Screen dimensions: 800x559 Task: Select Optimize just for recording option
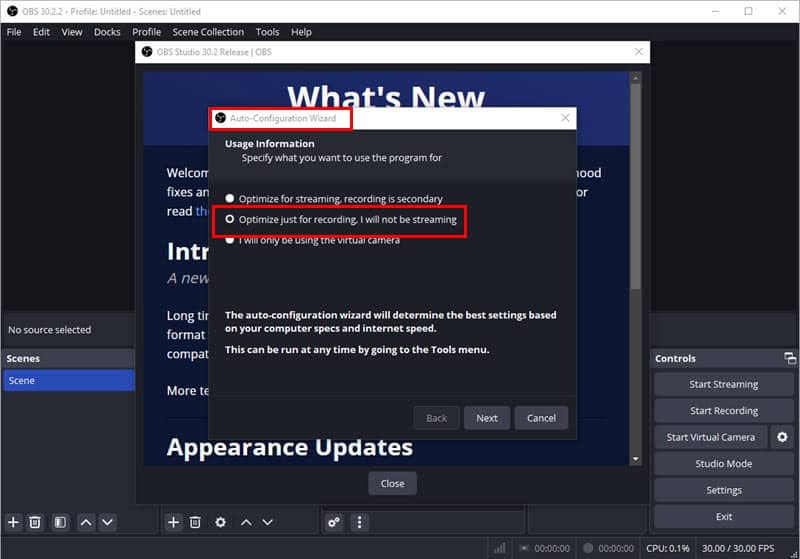(x=231, y=220)
